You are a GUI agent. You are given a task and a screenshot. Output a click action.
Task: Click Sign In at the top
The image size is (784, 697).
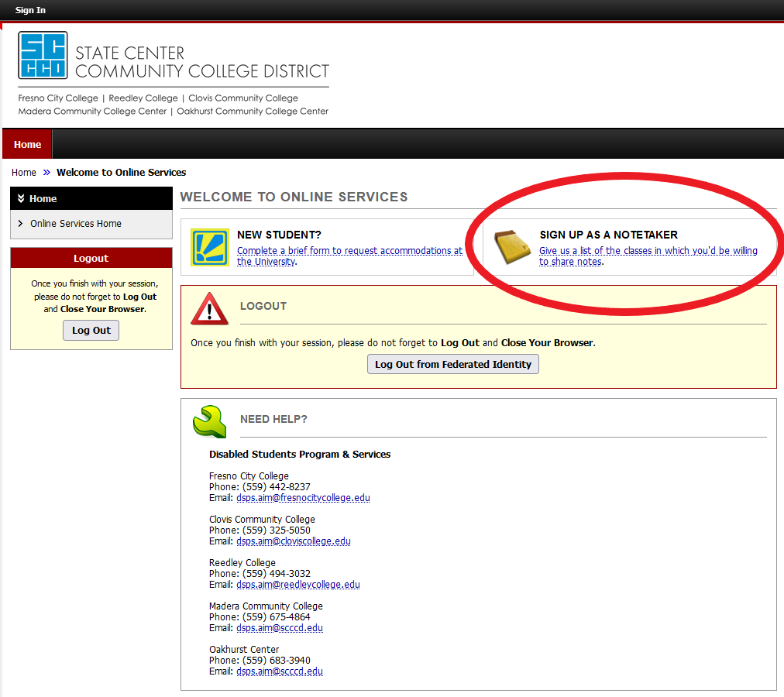pyautogui.click(x=30, y=10)
